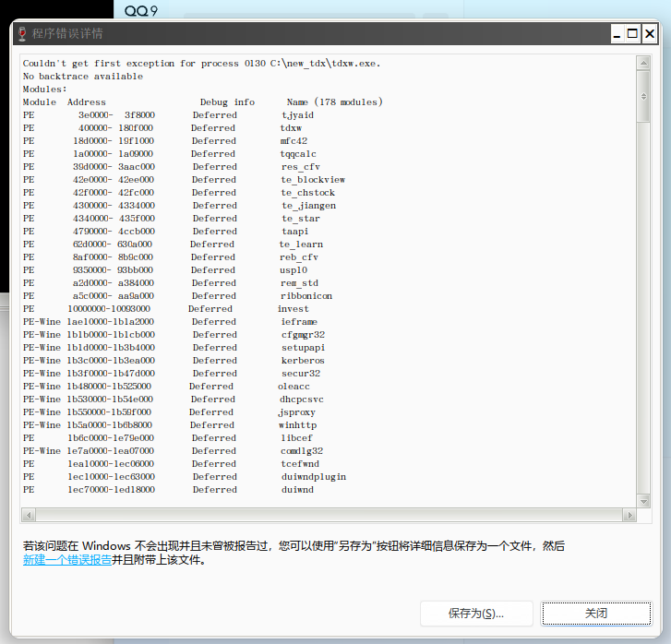The image size is (671, 644).
Task: Click the line 'Couldn't get first exception'
Action: pyautogui.click(x=201, y=64)
